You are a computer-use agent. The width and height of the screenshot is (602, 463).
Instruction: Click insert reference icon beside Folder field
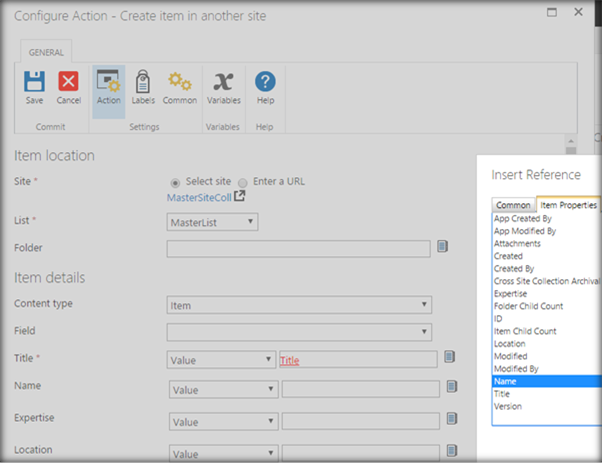442,247
